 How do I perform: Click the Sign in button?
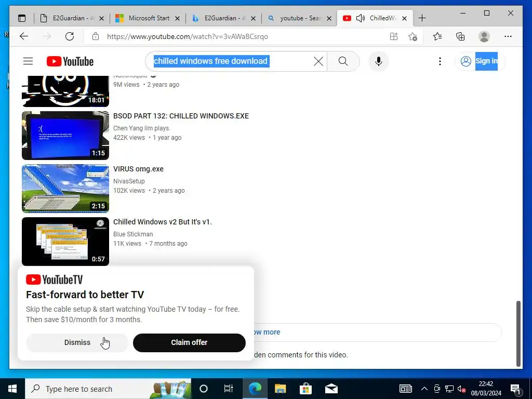coord(480,61)
